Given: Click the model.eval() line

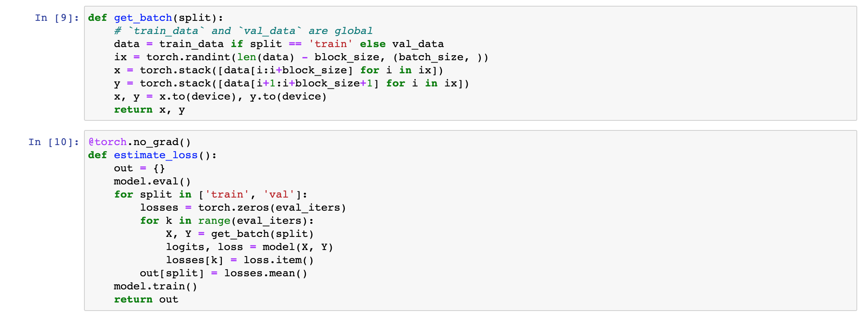Looking at the screenshot, I should (x=152, y=181).
